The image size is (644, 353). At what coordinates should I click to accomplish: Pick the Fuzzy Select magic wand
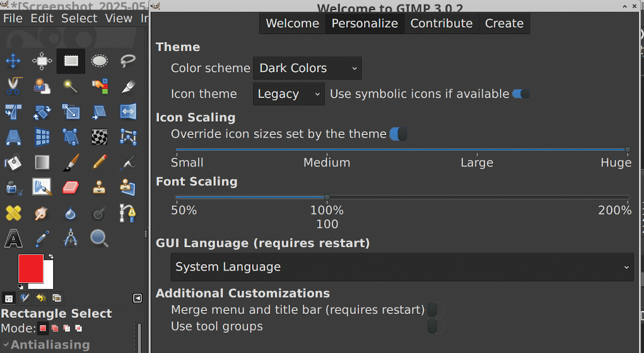coord(71,86)
